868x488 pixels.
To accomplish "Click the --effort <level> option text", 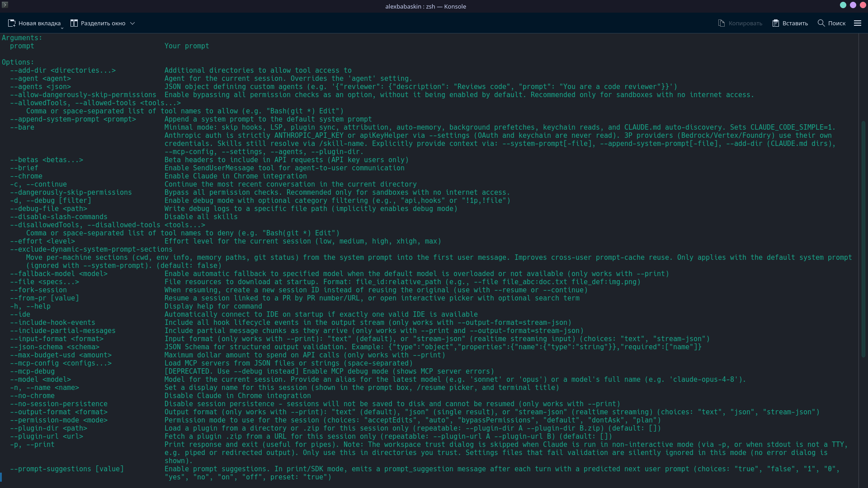I will pos(42,241).
